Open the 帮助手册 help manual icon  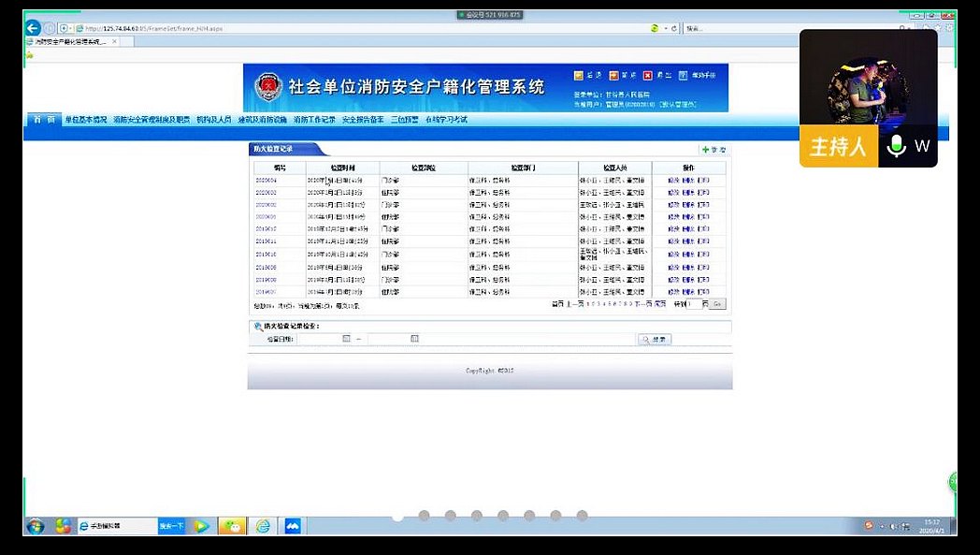(682, 76)
